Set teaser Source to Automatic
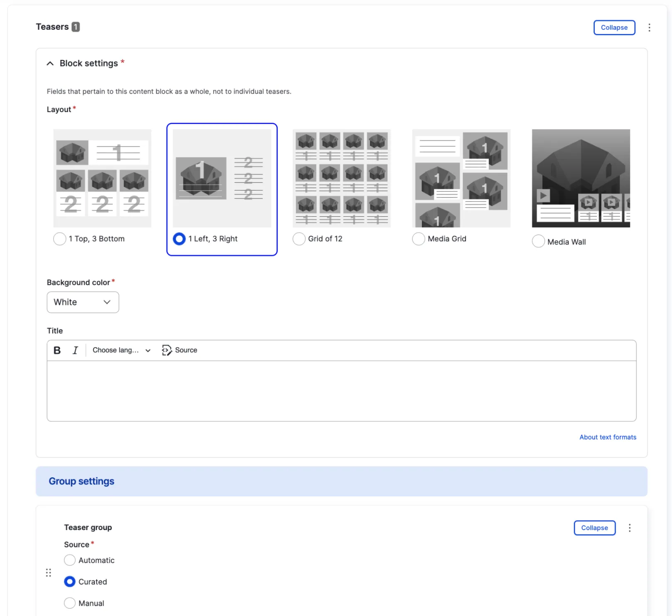 pos(70,560)
